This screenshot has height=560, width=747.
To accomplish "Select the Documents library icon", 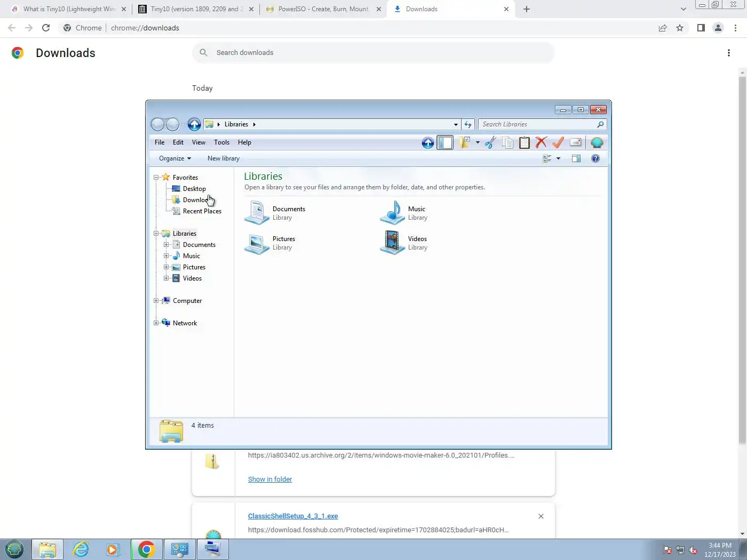I will [x=257, y=213].
